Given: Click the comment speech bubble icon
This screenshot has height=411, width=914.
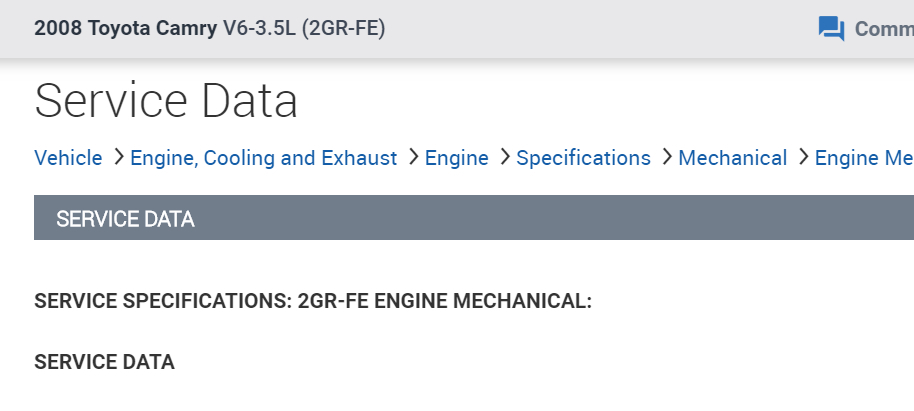Looking at the screenshot, I should point(831,28).
